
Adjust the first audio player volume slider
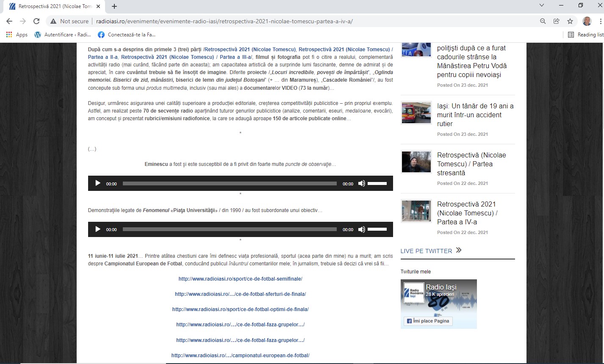point(377,183)
